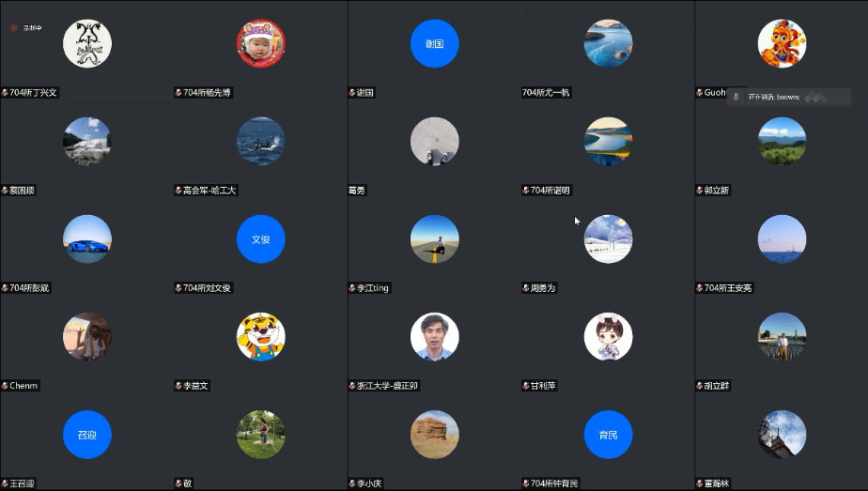This screenshot has width=868, height=491.
Task: Click the mic icon next to Chenm
Action: coord(6,386)
